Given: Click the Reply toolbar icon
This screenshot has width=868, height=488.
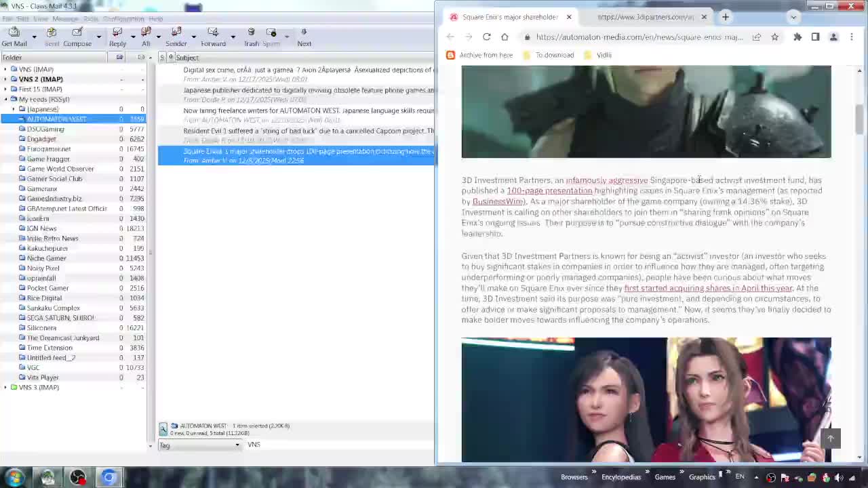Looking at the screenshot, I should 117,37.
